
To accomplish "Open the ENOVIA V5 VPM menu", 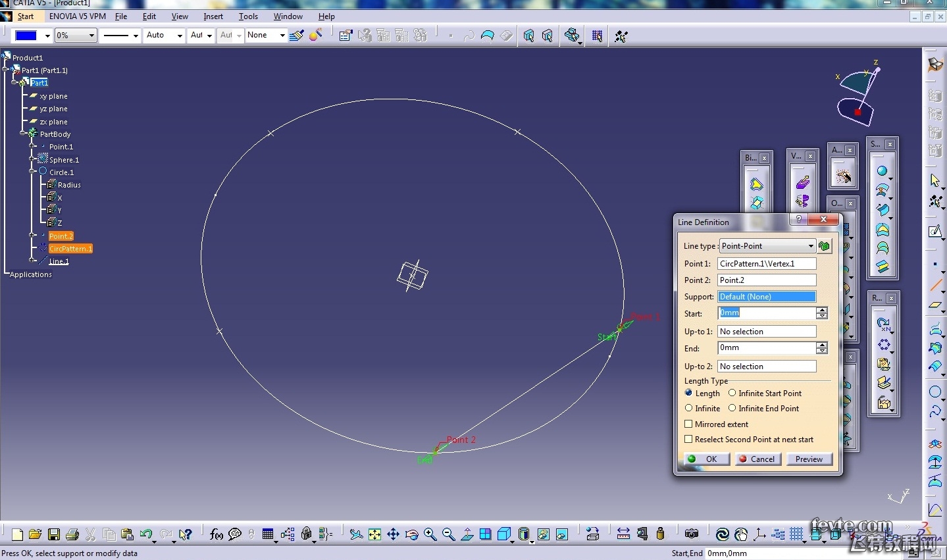I will (78, 16).
